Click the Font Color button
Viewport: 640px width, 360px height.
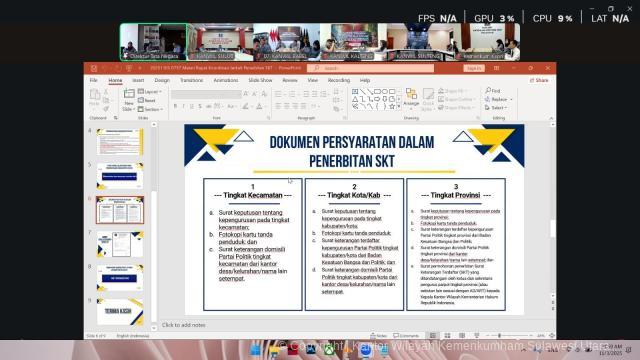[260, 106]
